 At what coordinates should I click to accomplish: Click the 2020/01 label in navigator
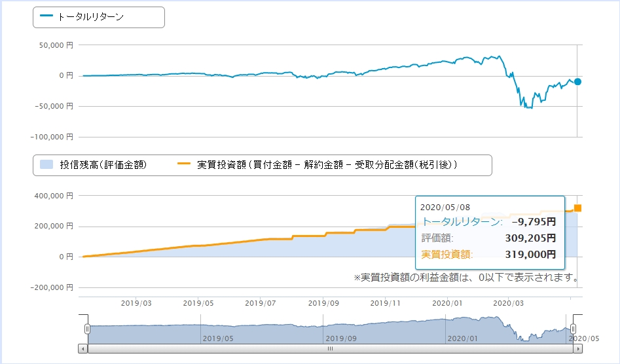(462, 338)
